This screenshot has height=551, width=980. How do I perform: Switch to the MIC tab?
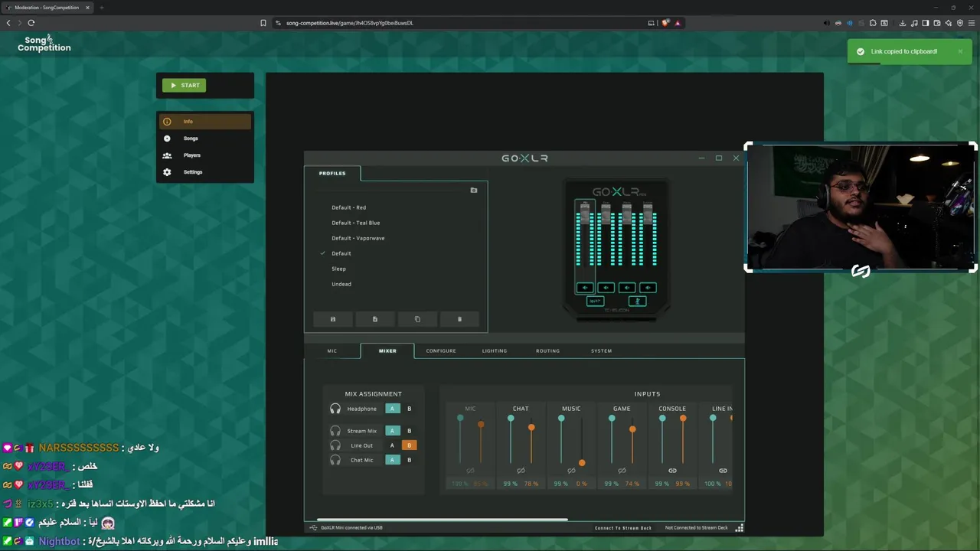pyautogui.click(x=332, y=350)
